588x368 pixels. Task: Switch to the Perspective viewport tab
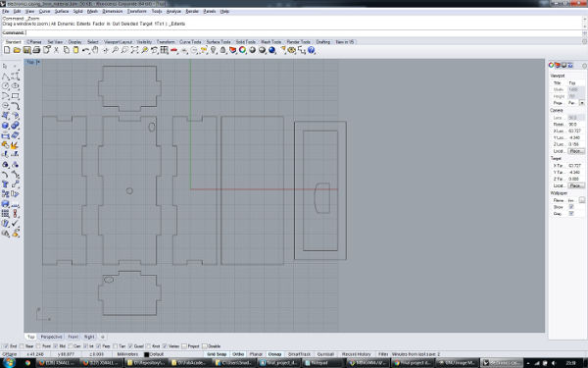pyautogui.click(x=51, y=337)
